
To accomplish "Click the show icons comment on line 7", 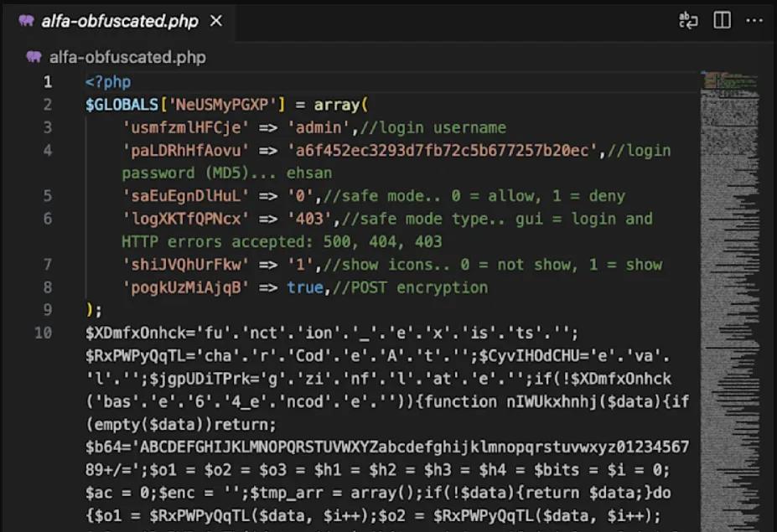I will pos(493,265).
